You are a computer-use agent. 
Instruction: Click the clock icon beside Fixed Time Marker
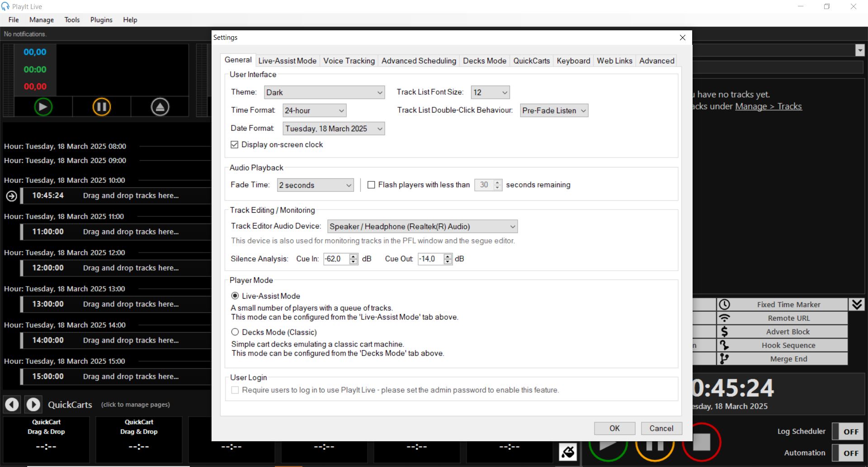click(x=724, y=305)
